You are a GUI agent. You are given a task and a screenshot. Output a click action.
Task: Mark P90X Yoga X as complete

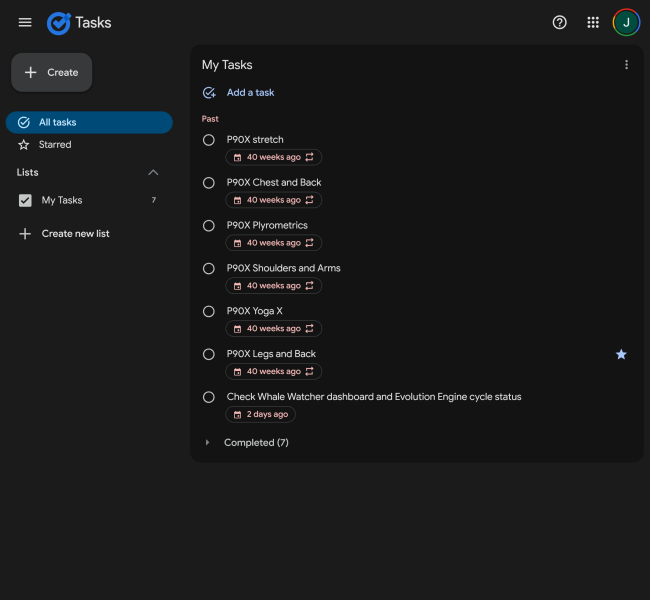coord(209,311)
